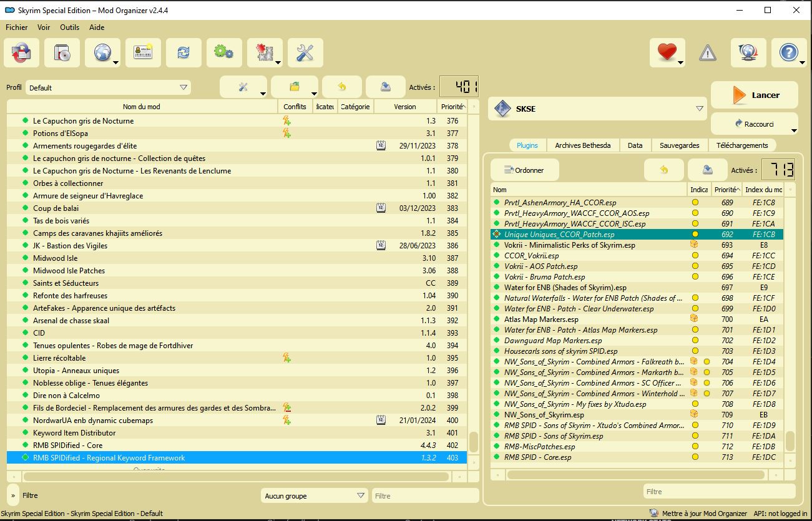Toggle Orbes à collectionner mod checkbox
This screenshot has height=521, width=812.
click(x=26, y=183)
